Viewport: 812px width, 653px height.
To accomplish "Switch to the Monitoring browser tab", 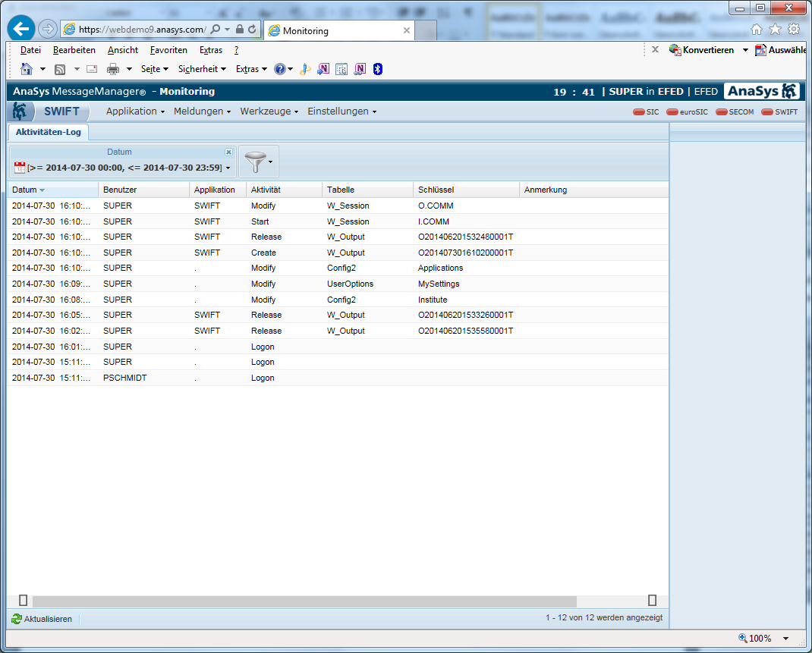I will coord(338,30).
